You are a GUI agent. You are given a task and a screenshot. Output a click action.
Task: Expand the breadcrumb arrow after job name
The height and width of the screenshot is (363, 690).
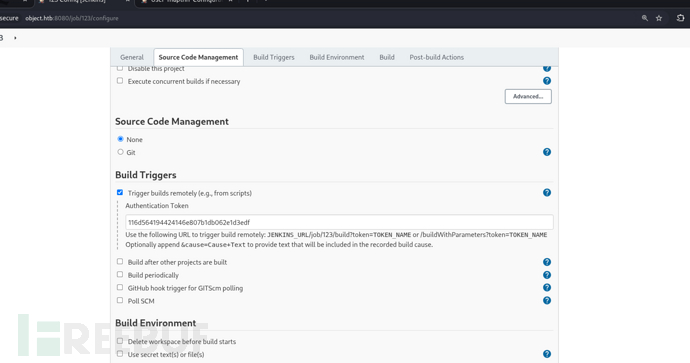15,38
